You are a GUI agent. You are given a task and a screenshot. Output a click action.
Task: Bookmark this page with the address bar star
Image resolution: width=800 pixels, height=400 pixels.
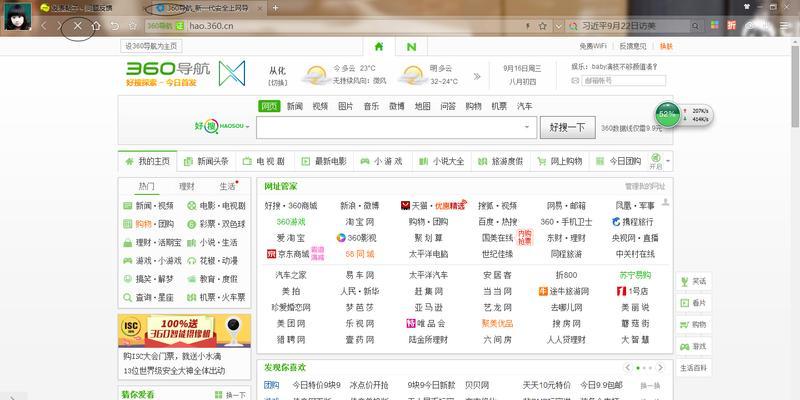[x=543, y=26]
